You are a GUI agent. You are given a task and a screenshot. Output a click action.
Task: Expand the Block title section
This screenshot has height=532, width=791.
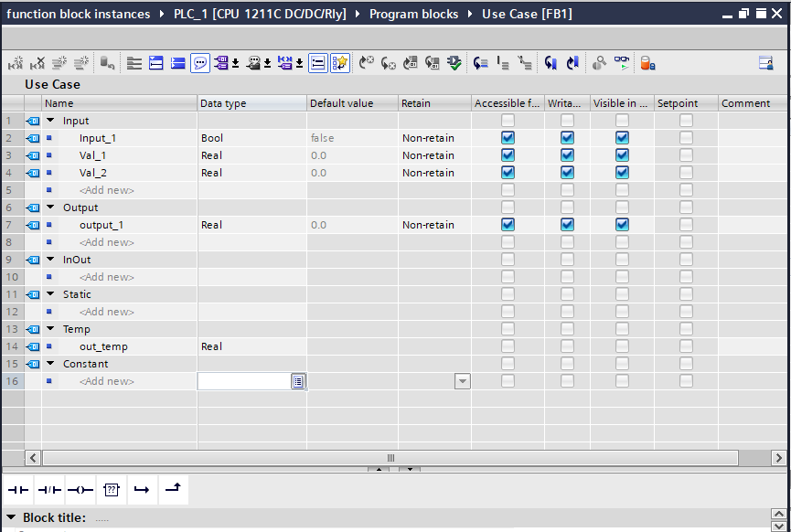11,516
